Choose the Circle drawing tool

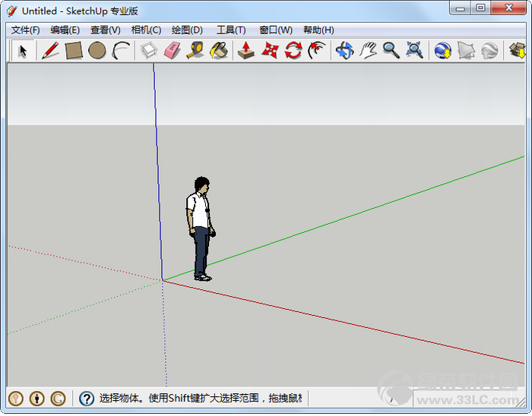pos(97,50)
